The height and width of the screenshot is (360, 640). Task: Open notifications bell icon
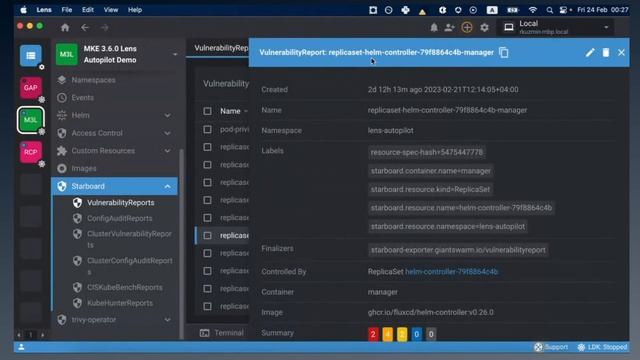(x=434, y=27)
